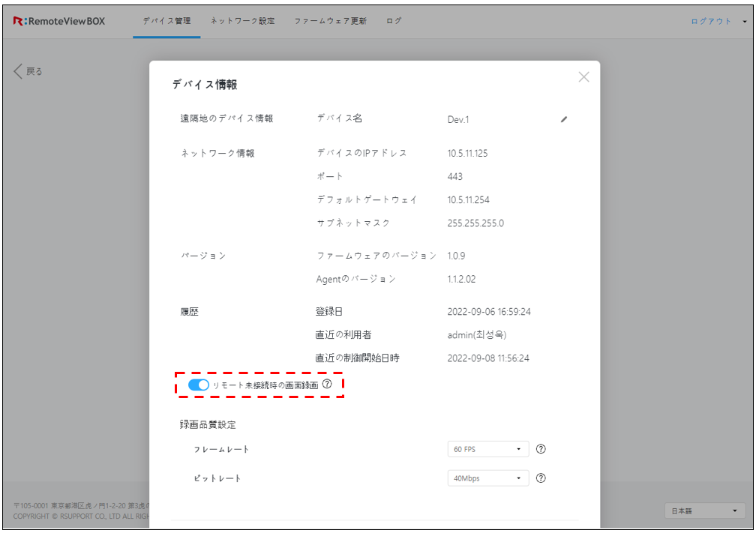Open the 日本語 language selector

703,511
